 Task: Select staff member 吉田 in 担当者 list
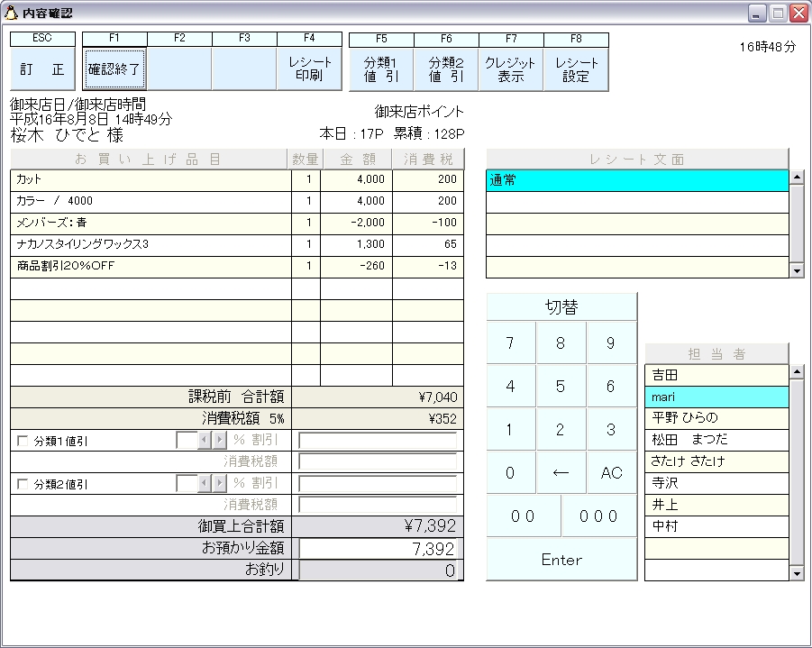tap(716, 375)
